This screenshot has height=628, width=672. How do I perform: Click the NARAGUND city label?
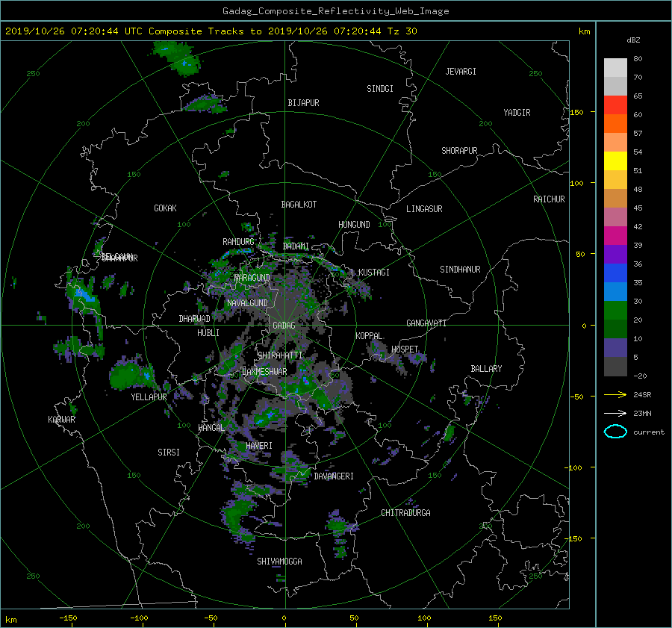point(252,278)
